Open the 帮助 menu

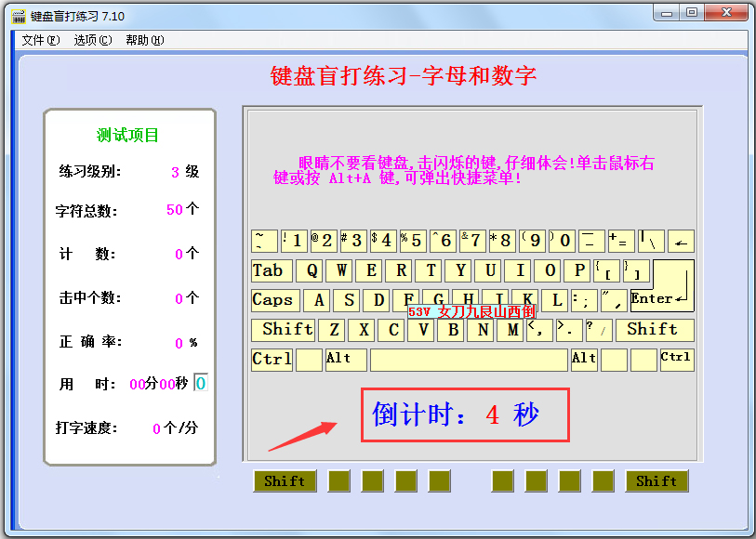(144, 40)
